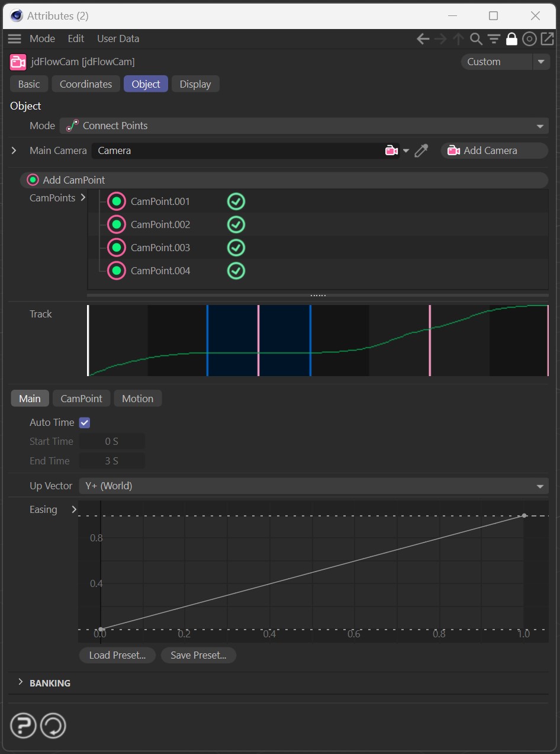Click the eyedropper pick icon beside Main Camera
560x754 pixels.
pos(421,151)
